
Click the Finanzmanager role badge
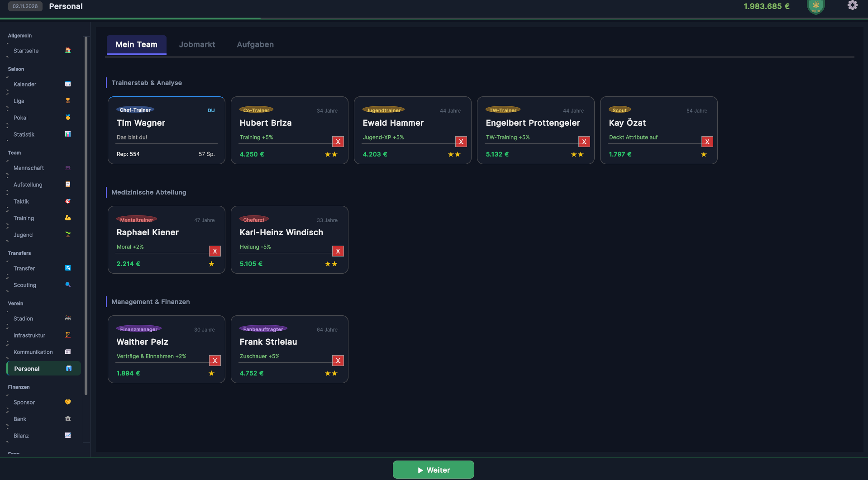139,329
